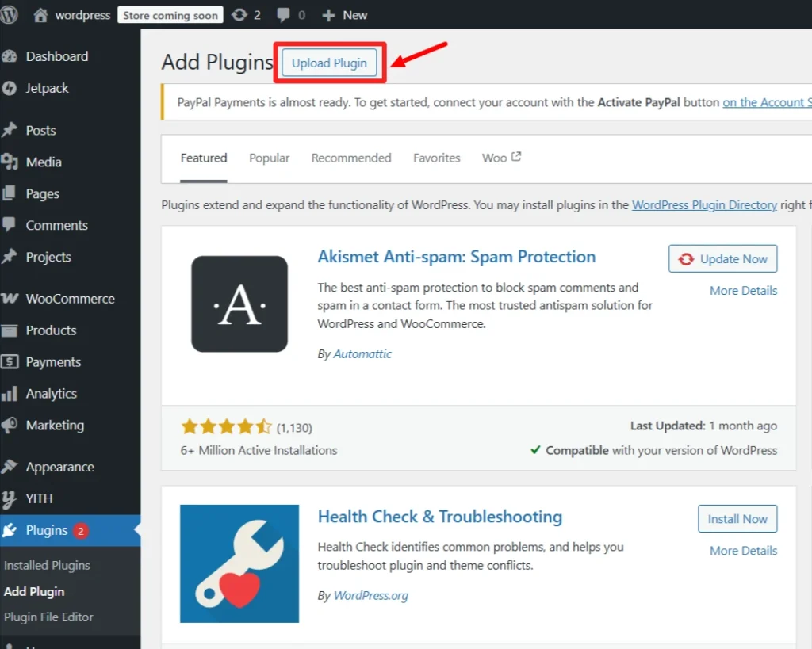This screenshot has height=649, width=812.
Task: Go to Dashboard in the sidebar
Action: [x=57, y=56]
